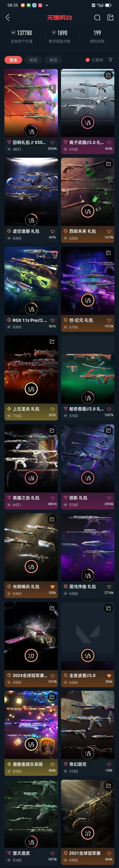Favorite the 虚空遗器 礼包 heart
This screenshot has height=868, width=119.
[52, 231]
